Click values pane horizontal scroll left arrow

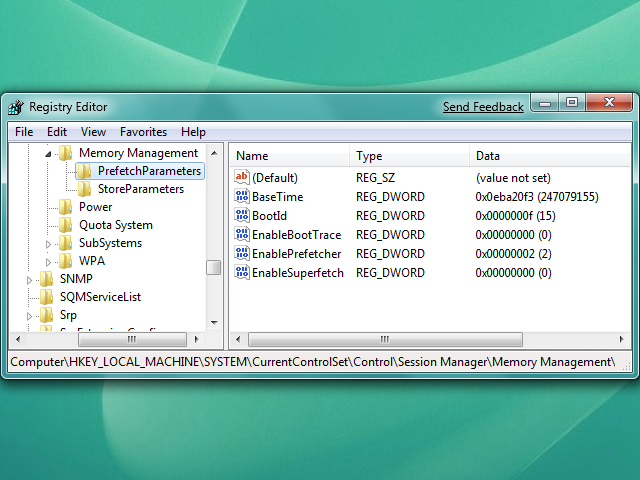[238, 339]
